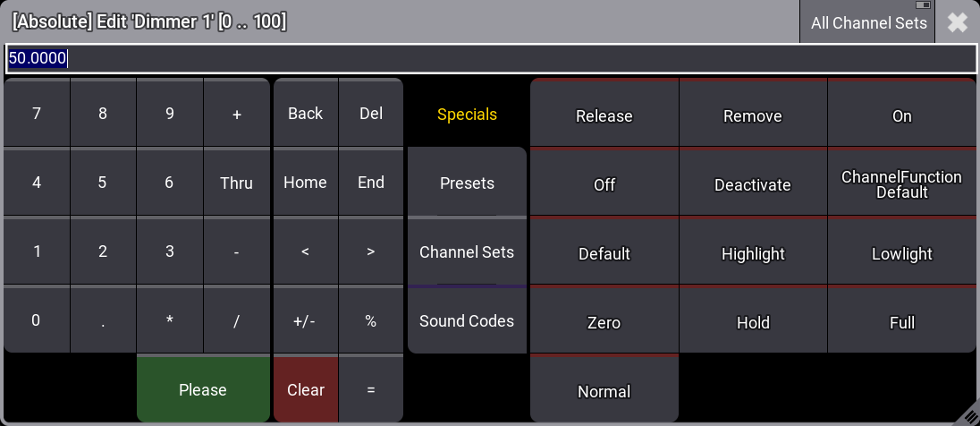980x426 pixels.
Task: Tap the +/- sign key
Action: [305, 321]
